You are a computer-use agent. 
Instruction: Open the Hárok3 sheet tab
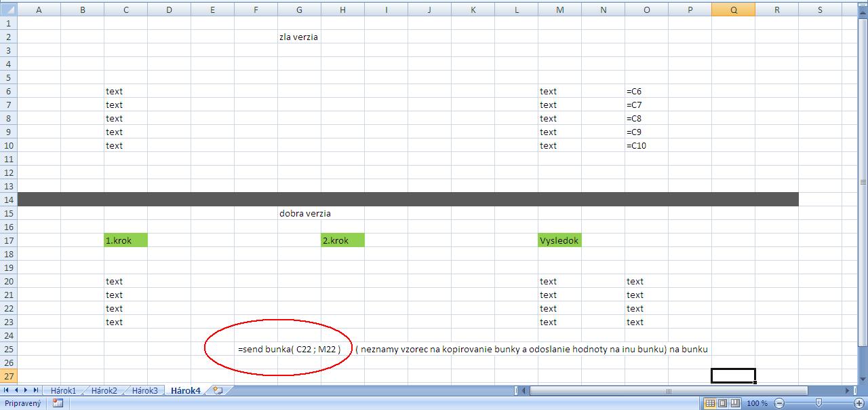coord(144,391)
